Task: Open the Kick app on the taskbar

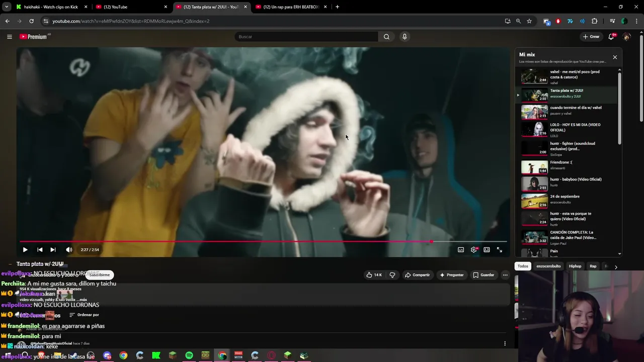Action: point(156,355)
